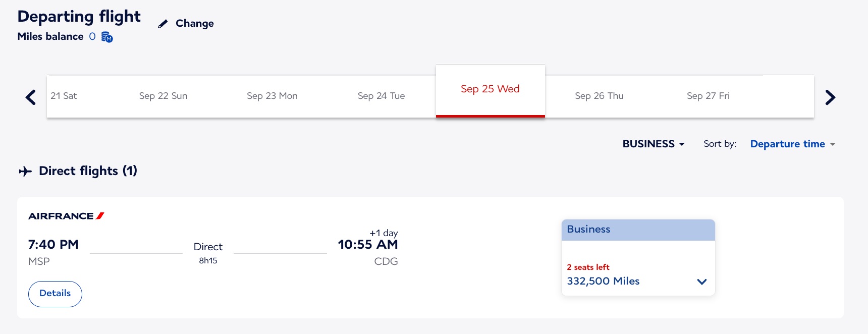Select the Sep 24 Tue tab

coord(381,96)
